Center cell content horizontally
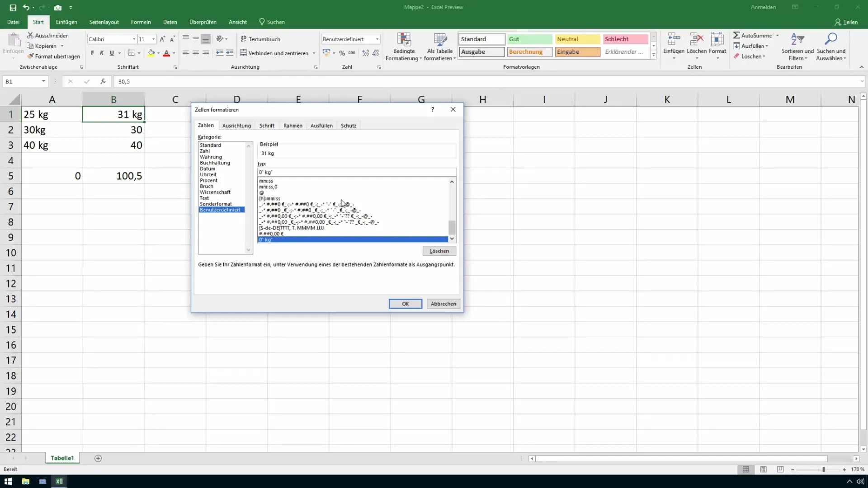Screen dimensions: 868x488 [196, 53]
